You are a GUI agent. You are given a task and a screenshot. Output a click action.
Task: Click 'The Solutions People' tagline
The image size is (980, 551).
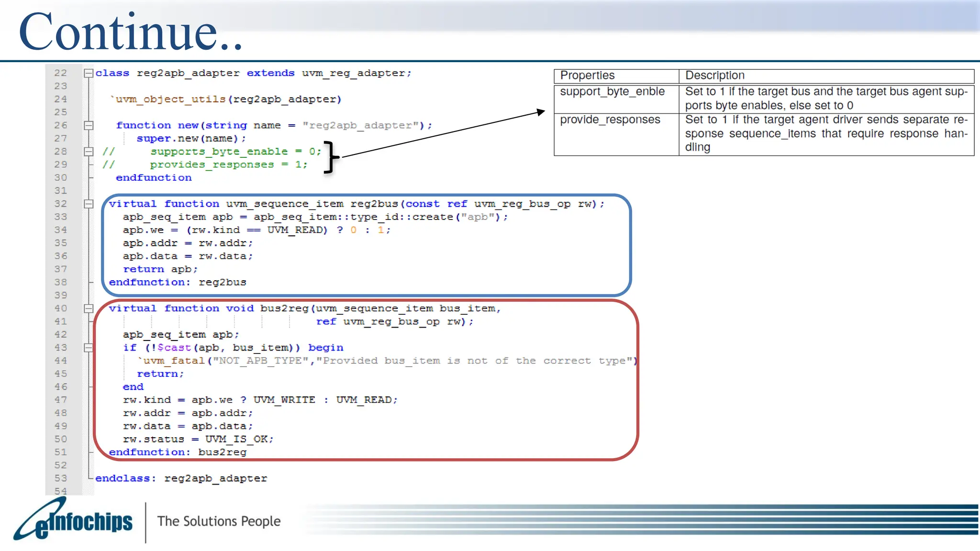[219, 521]
